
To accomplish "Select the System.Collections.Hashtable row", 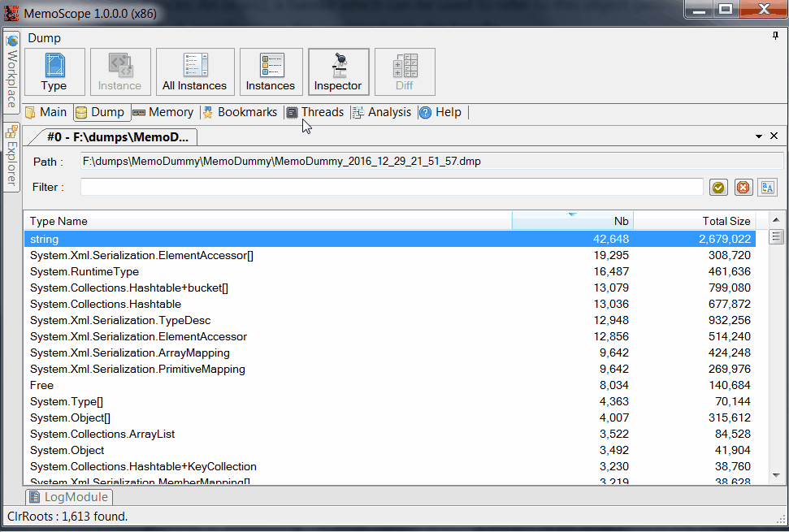I will click(x=390, y=305).
